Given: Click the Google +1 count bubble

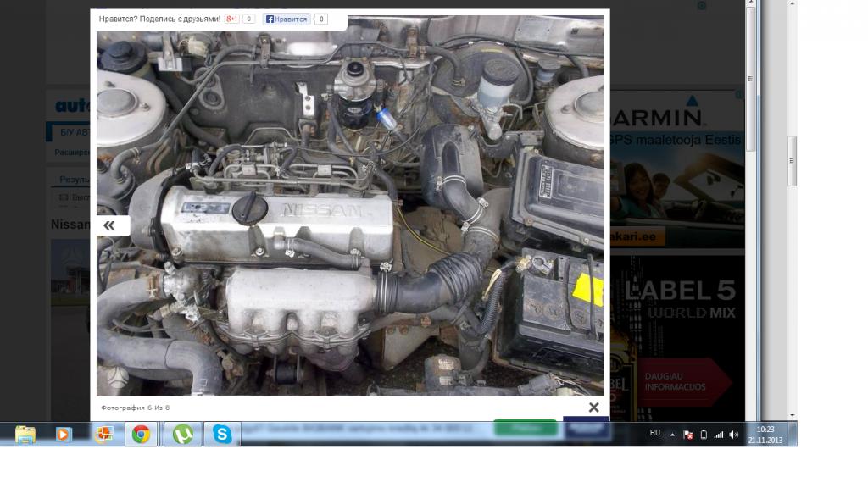Looking at the screenshot, I should [249, 19].
